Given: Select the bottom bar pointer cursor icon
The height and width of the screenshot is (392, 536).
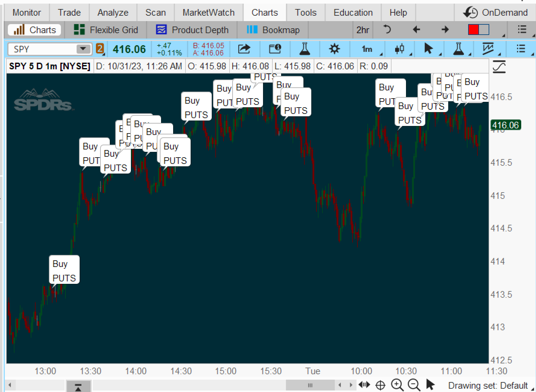Looking at the screenshot, I should coord(430,385).
